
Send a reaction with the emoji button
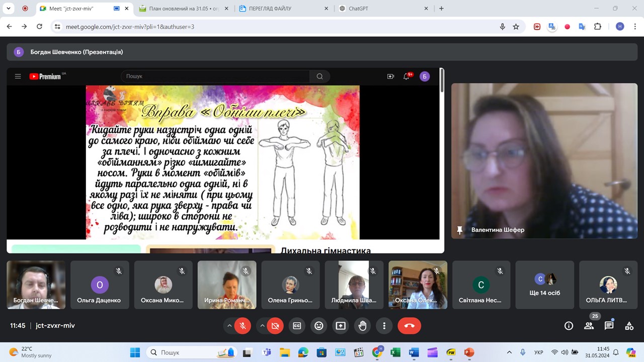click(318, 326)
